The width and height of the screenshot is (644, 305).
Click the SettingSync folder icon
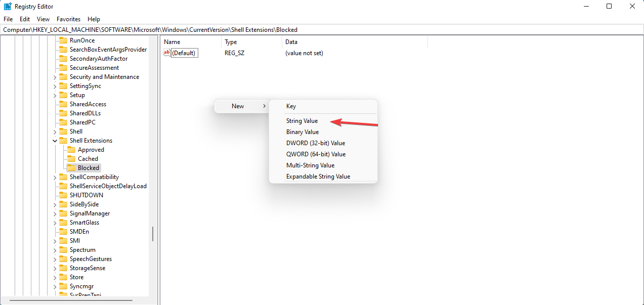(63, 86)
